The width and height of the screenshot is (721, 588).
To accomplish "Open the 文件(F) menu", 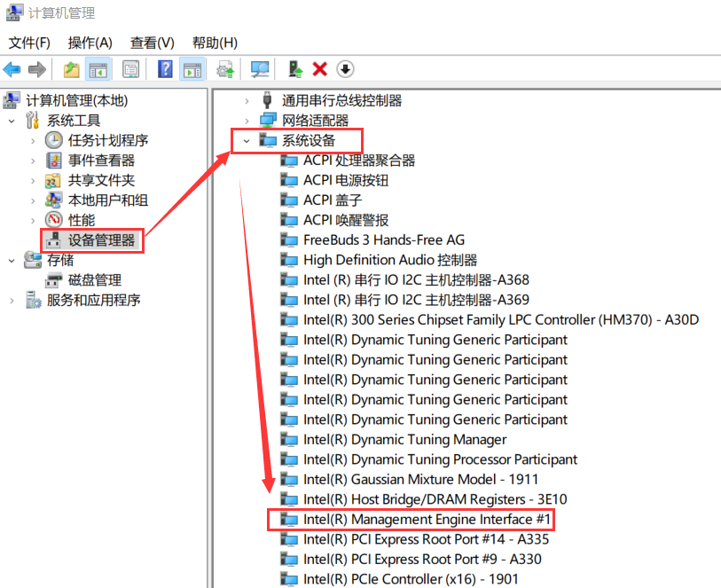I will click(x=29, y=43).
